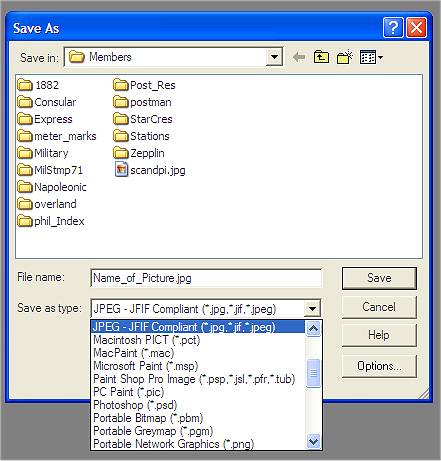Open the View Menu icon in toolbar
Viewport: 441px width, 461px height.
(x=371, y=57)
